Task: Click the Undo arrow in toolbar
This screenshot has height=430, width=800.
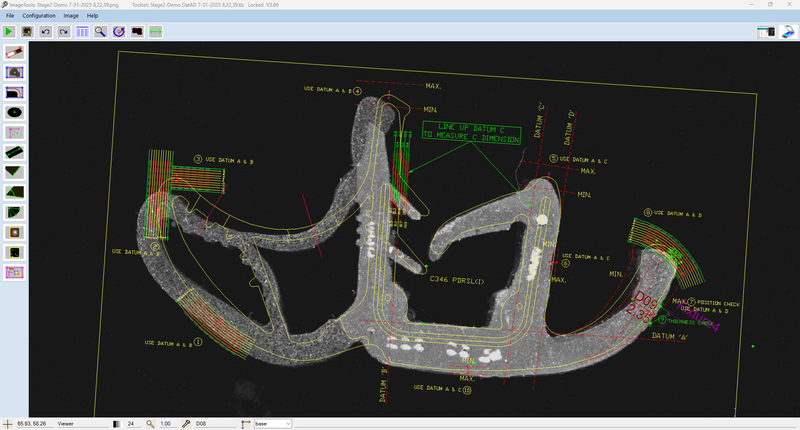Action: (46, 32)
